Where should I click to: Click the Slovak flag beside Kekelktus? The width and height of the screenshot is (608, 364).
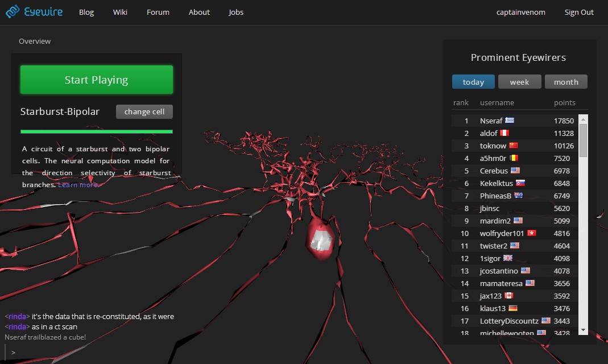[x=520, y=183]
